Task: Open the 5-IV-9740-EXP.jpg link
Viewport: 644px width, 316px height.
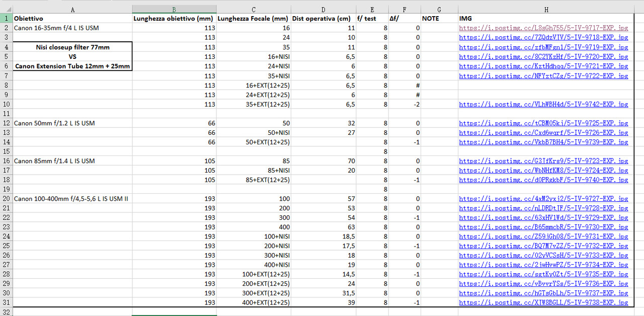Action: point(543,180)
